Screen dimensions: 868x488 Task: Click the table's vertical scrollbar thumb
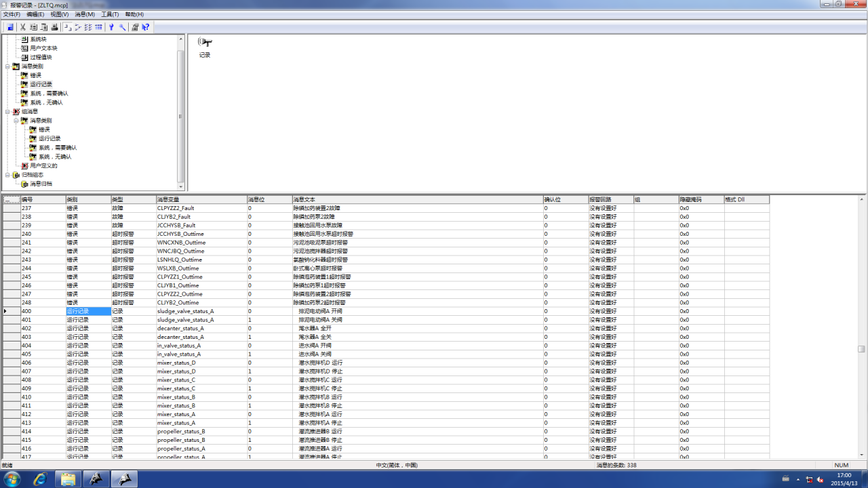click(x=861, y=349)
